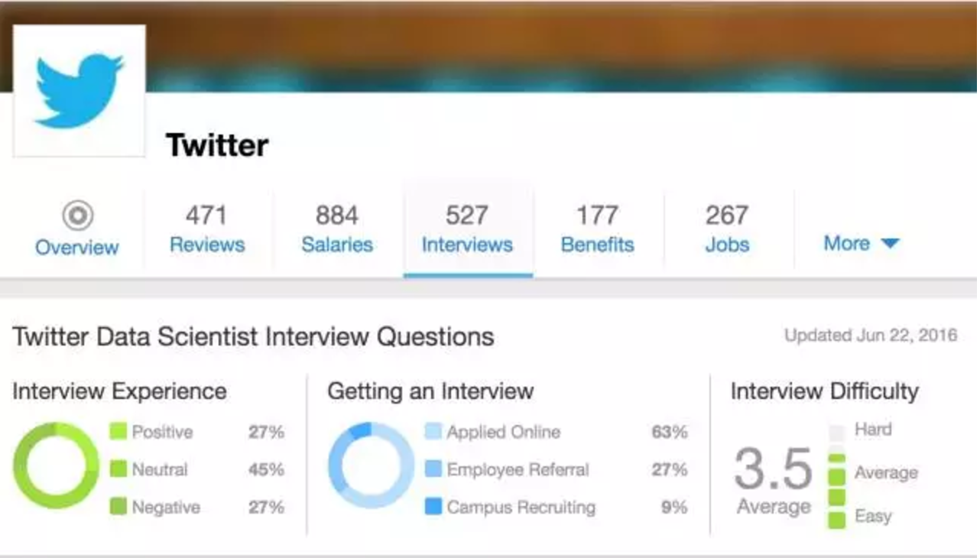Screen dimensions: 980x558
Task: Click the Applied Online light blue swatch
Action: (433, 431)
